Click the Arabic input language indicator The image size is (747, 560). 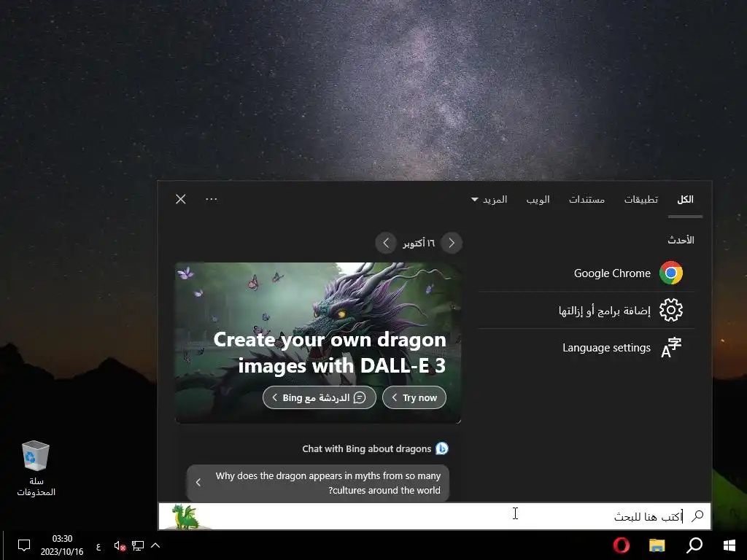[98, 546]
